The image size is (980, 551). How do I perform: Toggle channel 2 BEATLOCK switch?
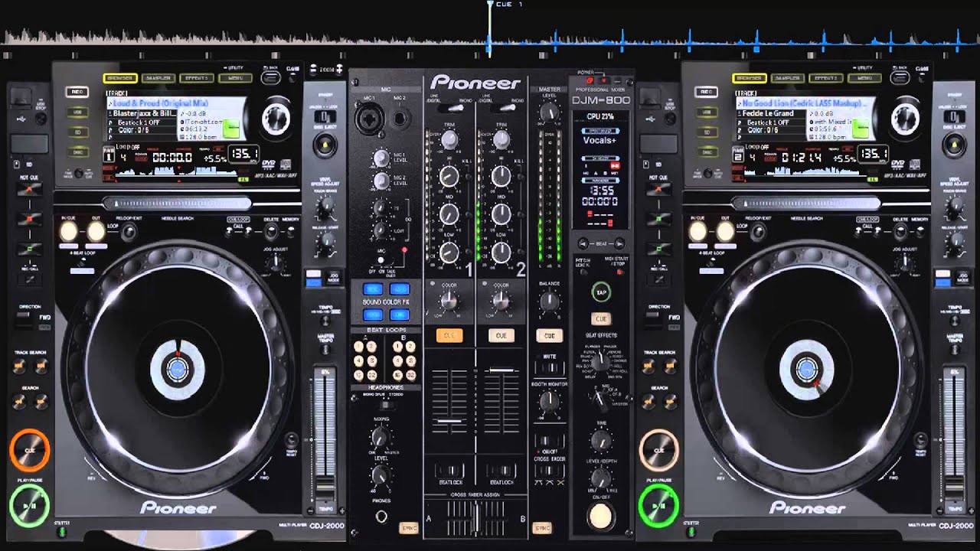click(x=501, y=471)
